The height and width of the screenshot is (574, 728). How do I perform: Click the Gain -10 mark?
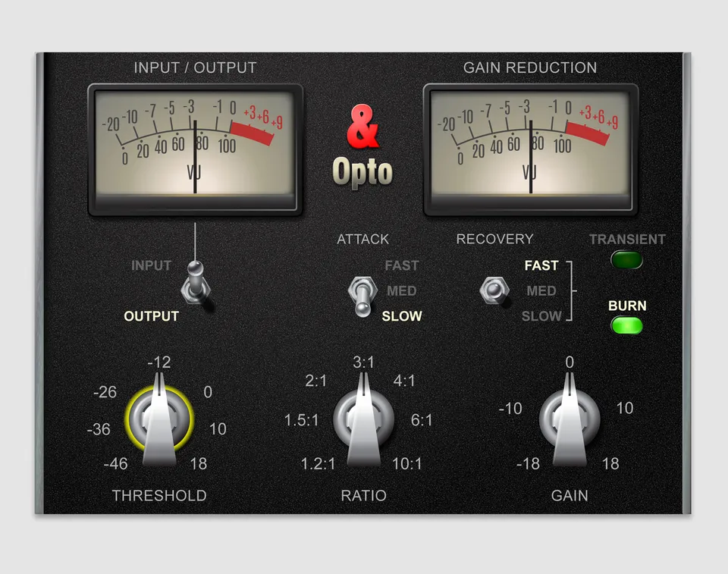pos(510,409)
